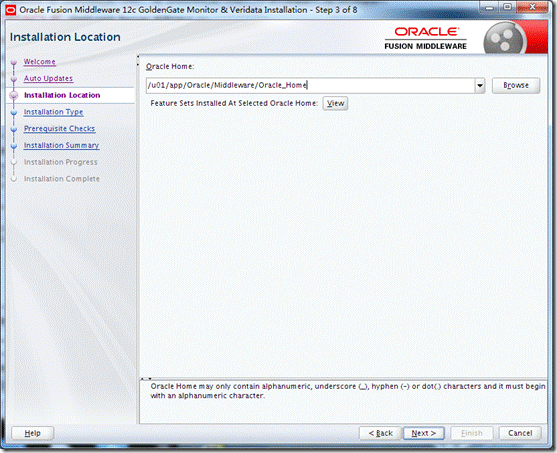The image size is (557, 453).
Task: Close the installer window
Action: [x=532, y=7]
